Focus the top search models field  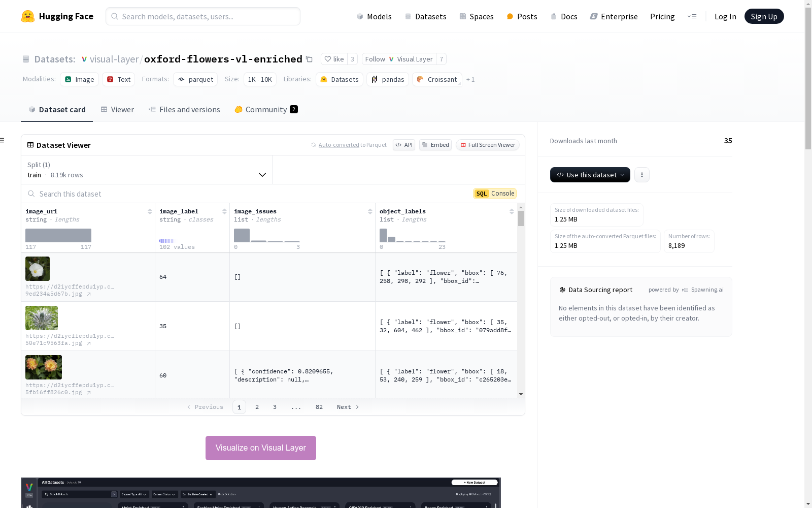(203, 16)
